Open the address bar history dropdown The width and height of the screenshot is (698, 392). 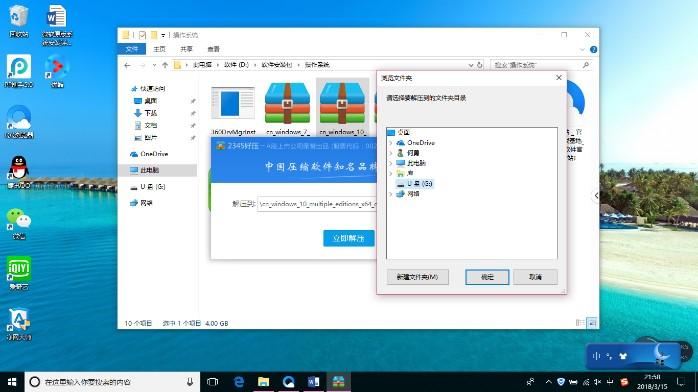point(471,65)
